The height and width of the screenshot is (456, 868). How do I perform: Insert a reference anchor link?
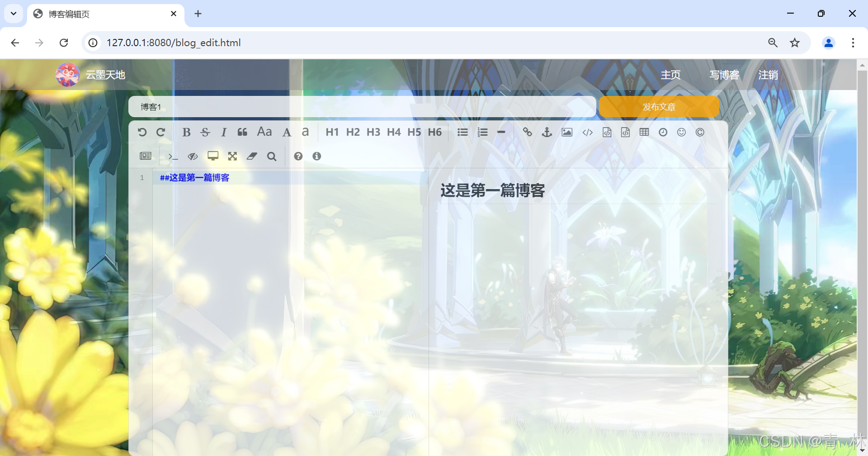(x=547, y=132)
